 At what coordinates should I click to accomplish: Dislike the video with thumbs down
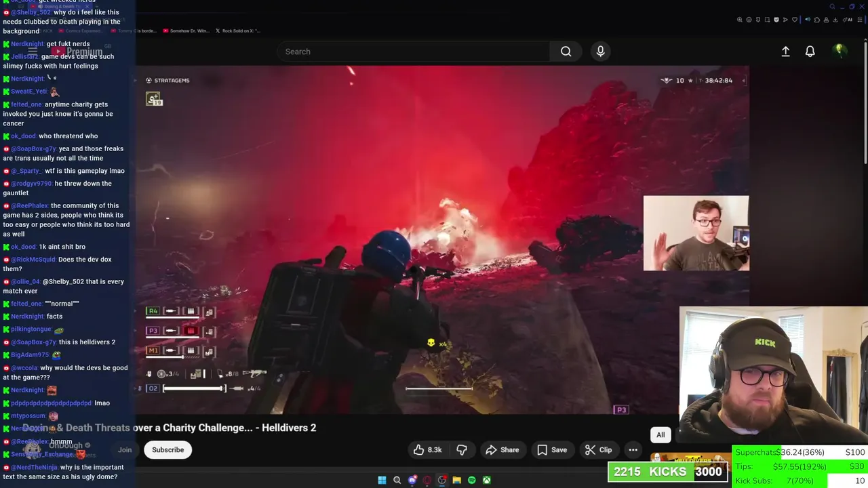(x=462, y=449)
